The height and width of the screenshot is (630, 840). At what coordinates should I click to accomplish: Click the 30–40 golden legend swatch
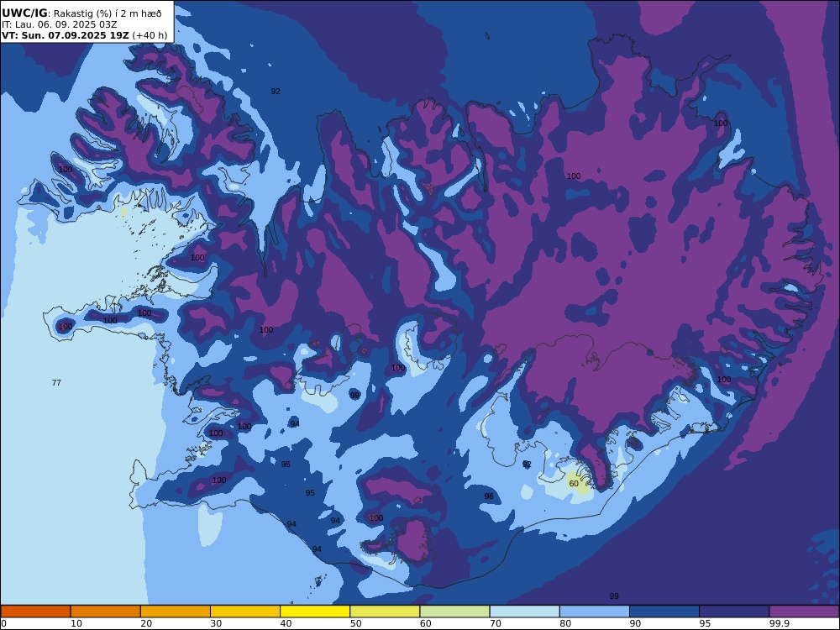244,612
